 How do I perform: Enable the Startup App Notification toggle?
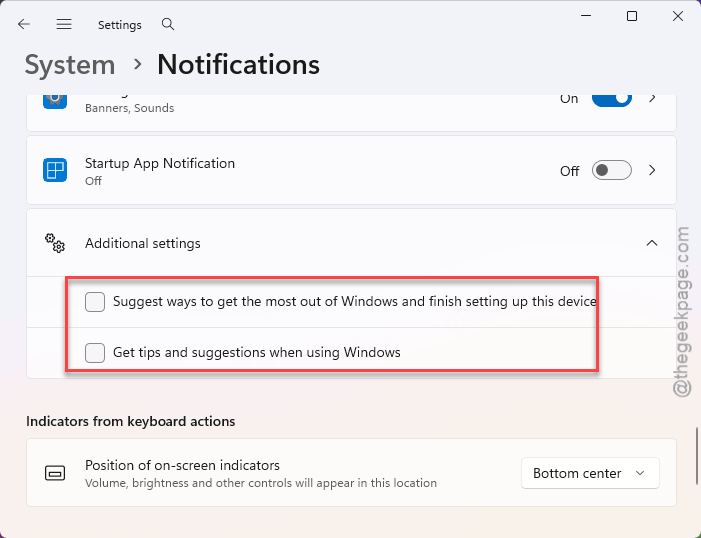[x=612, y=170]
